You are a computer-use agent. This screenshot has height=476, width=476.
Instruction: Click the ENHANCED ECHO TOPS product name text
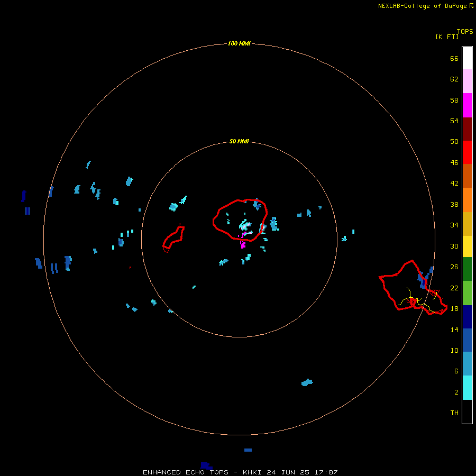point(185,472)
